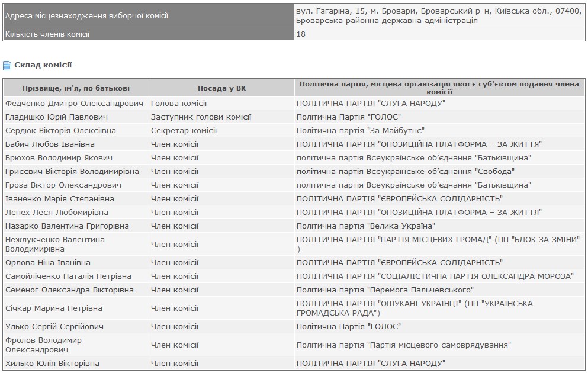588x373 pixels.
Task: Select 'Семеног Олександра Вікторівна' name
Action: 69,290
